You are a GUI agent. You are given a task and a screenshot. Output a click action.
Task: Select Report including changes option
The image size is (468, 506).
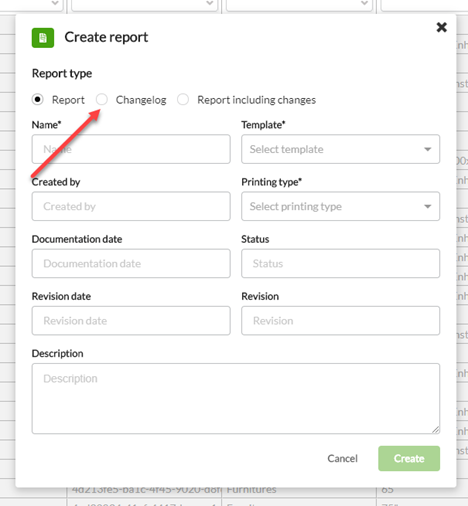[183, 99]
